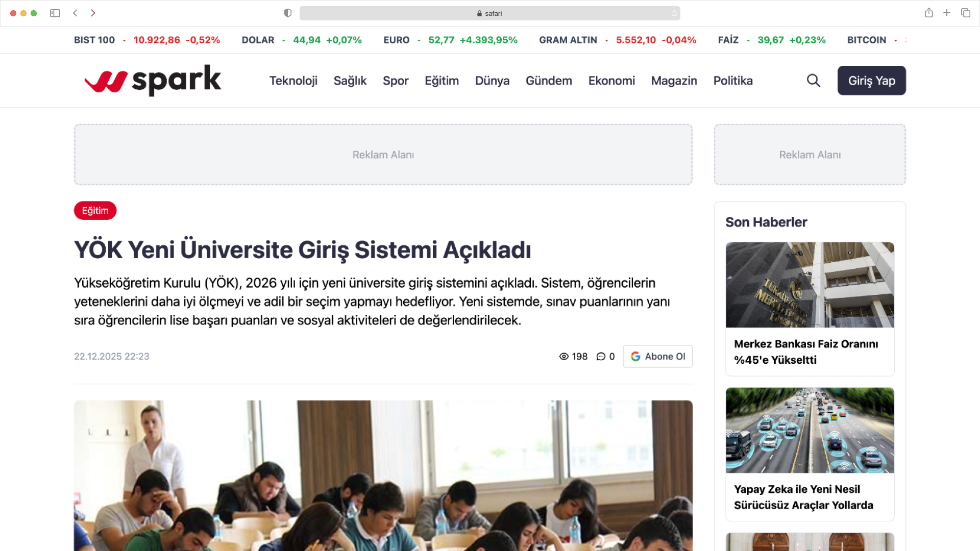
Task: Click the EURO ticker item
Action: pyautogui.click(x=451, y=40)
